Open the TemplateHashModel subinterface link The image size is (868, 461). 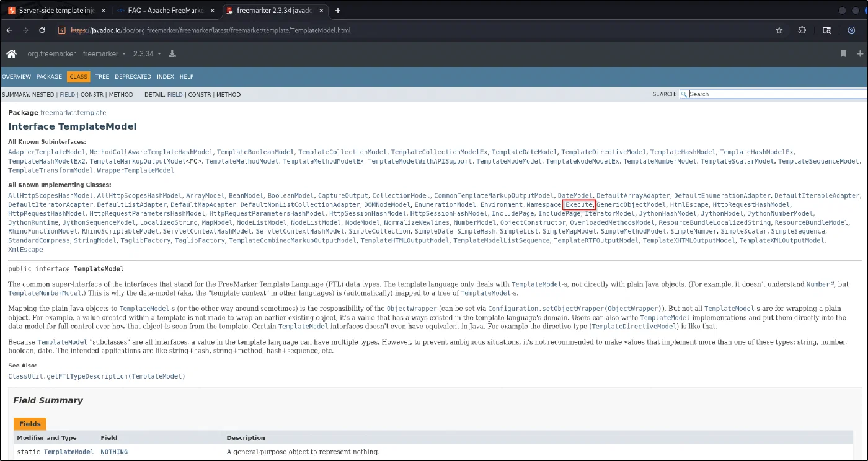pos(683,152)
